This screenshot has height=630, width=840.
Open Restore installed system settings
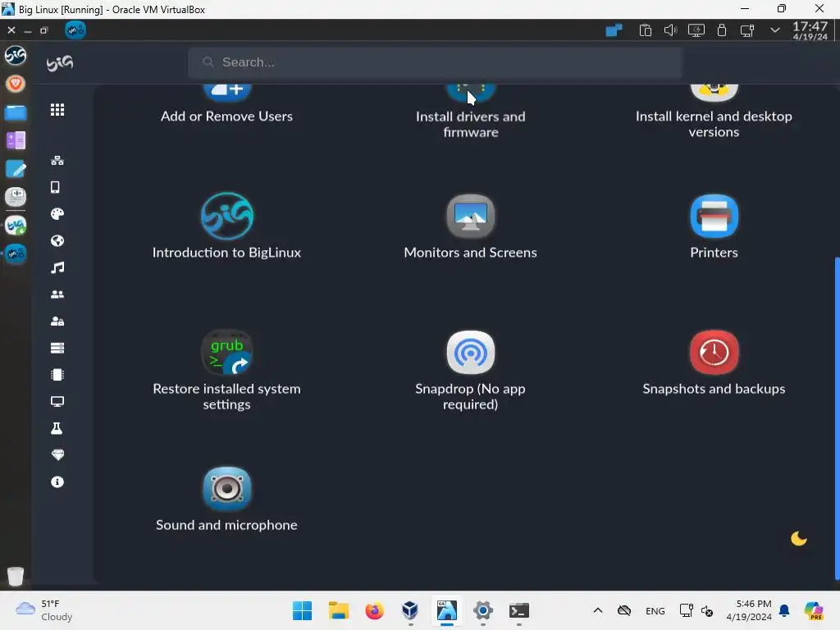pyautogui.click(x=226, y=370)
